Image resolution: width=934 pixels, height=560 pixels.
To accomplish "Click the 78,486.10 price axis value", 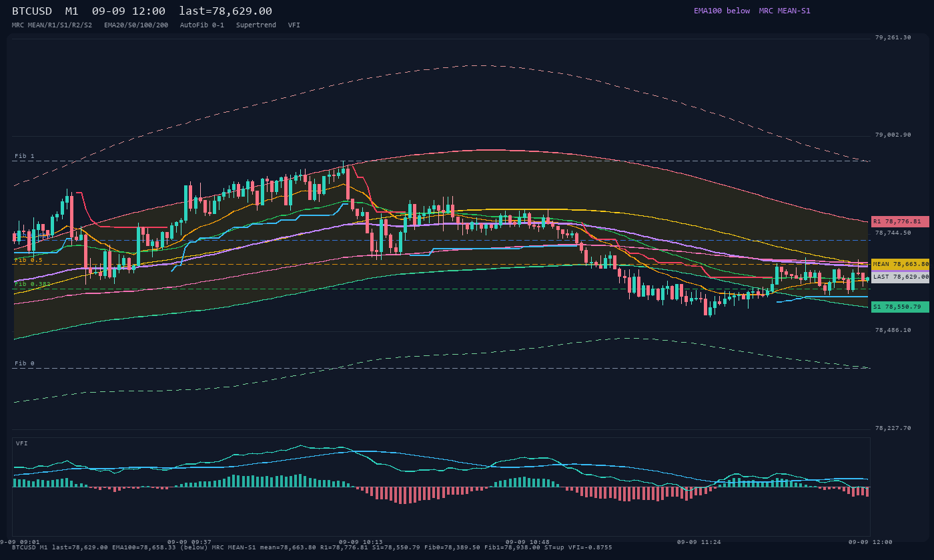I will (x=893, y=330).
